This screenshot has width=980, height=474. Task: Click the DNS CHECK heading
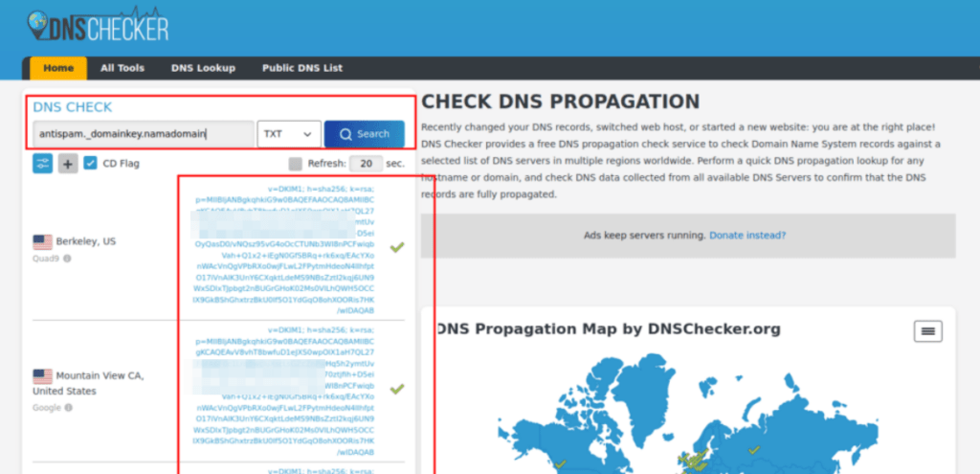pyautogui.click(x=73, y=107)
